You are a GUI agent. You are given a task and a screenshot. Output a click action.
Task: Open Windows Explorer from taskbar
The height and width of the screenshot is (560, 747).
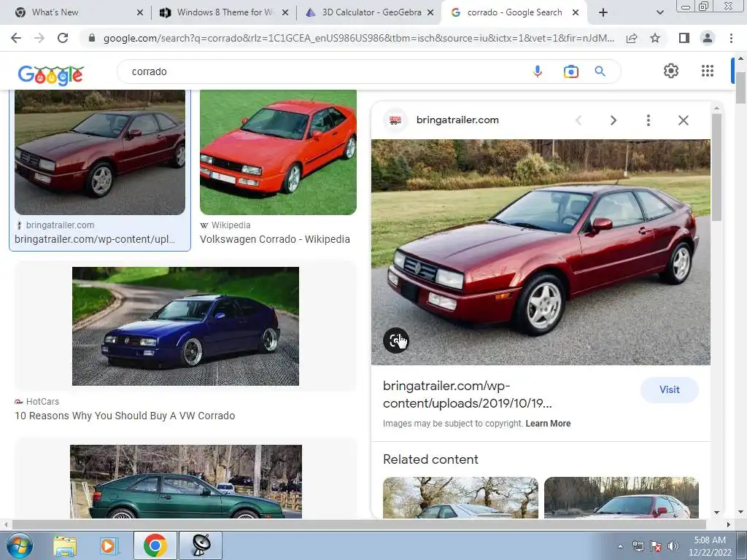65,545
